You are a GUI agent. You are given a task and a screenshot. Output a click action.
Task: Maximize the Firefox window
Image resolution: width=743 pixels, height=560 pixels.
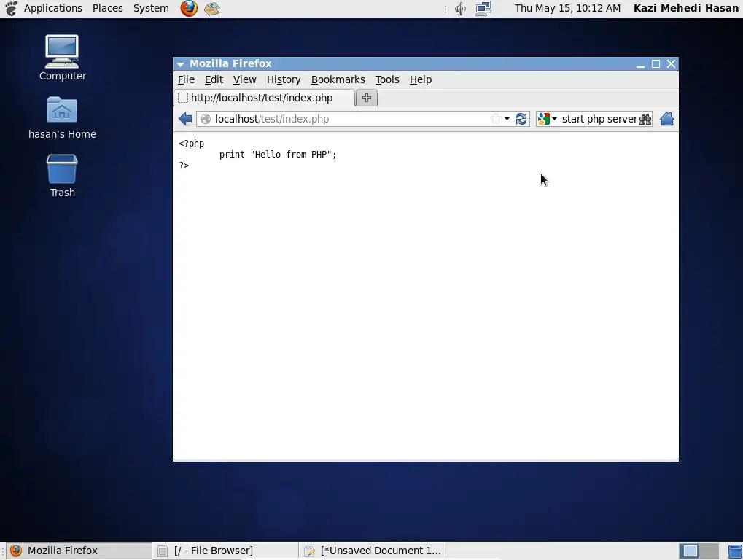point(656,64)
